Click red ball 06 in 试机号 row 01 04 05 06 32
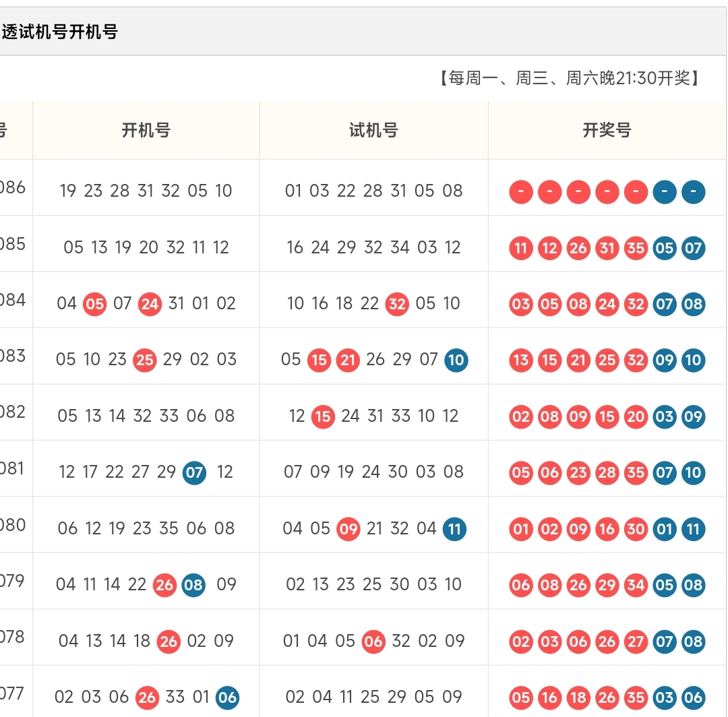 point(373,642)
